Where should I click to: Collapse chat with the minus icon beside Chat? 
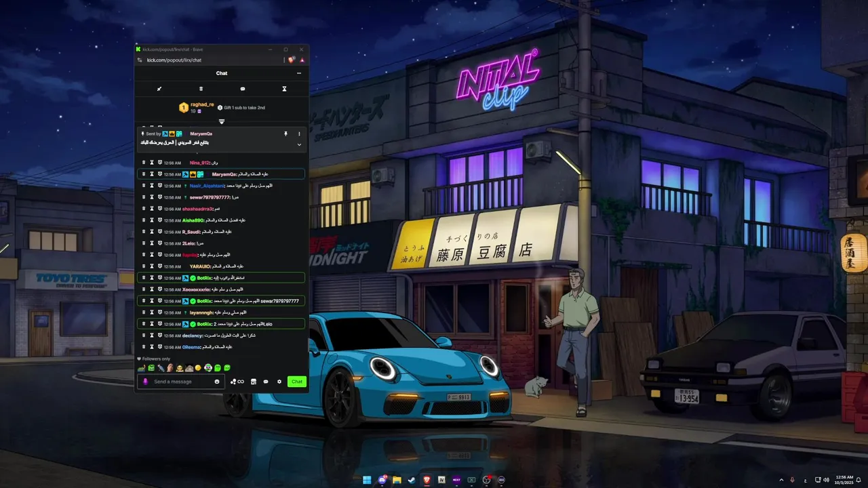point(299,73)
